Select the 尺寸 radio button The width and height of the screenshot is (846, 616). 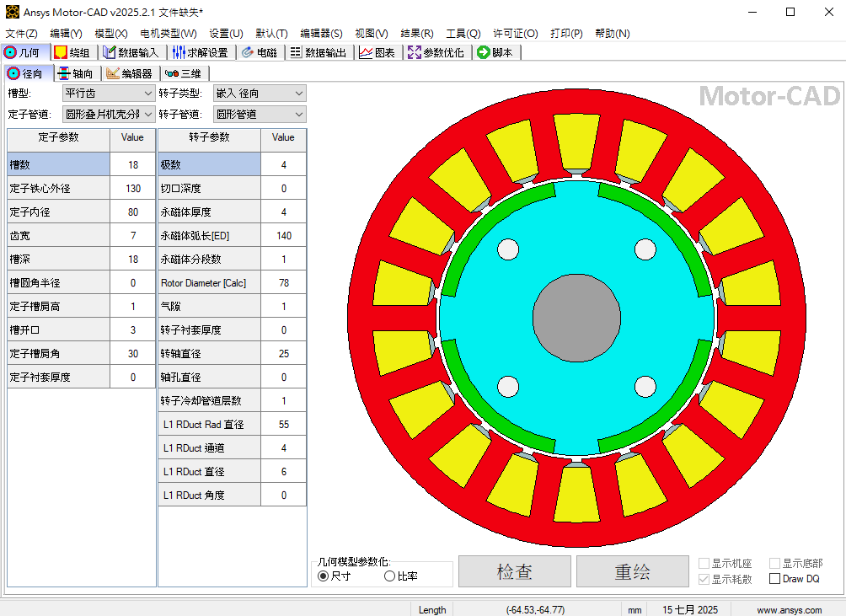pos(324,576)
